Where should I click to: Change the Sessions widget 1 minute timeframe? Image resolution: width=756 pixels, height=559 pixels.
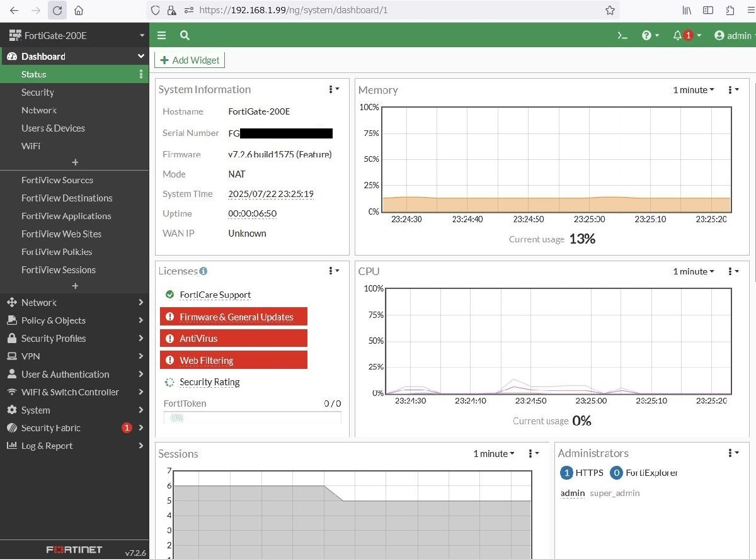coord(494,453)
